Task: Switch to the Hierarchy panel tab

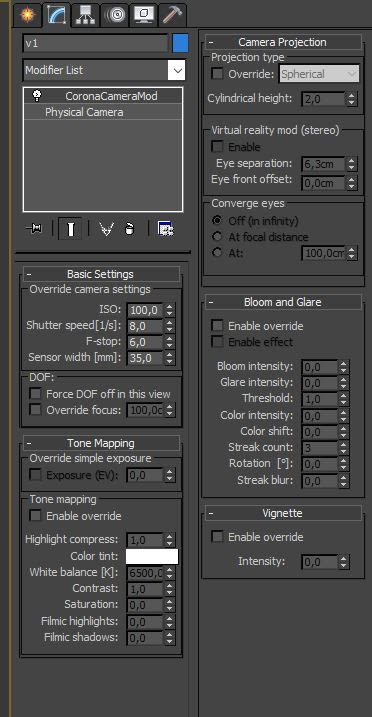Action: (x=85, y=15)
